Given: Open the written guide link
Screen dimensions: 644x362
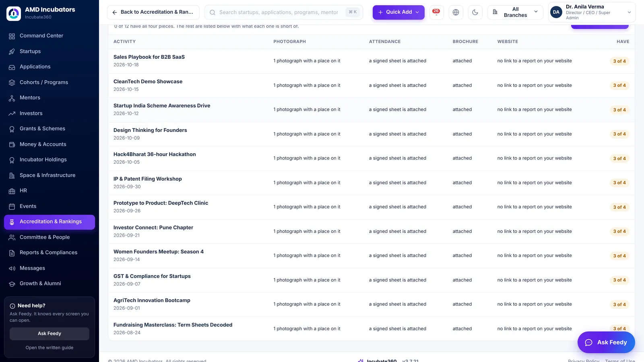Looking at the screenshot, I should pyautogui.click(x=50, y=348).
